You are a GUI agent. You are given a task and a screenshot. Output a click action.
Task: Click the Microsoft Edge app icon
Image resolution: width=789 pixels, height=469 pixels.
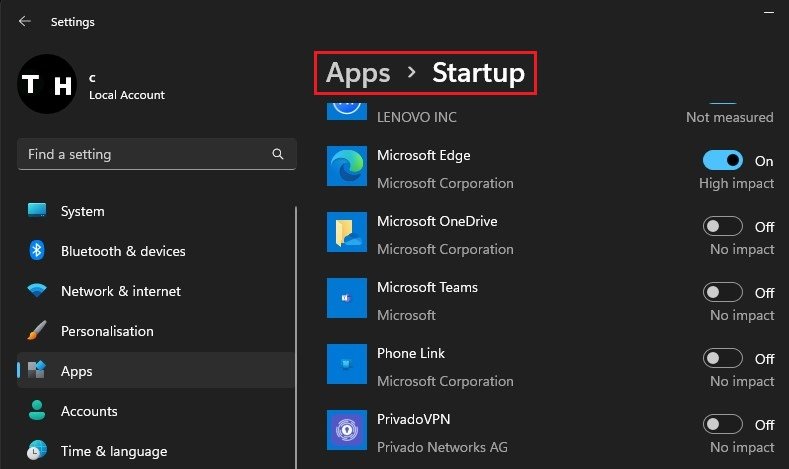347,166
